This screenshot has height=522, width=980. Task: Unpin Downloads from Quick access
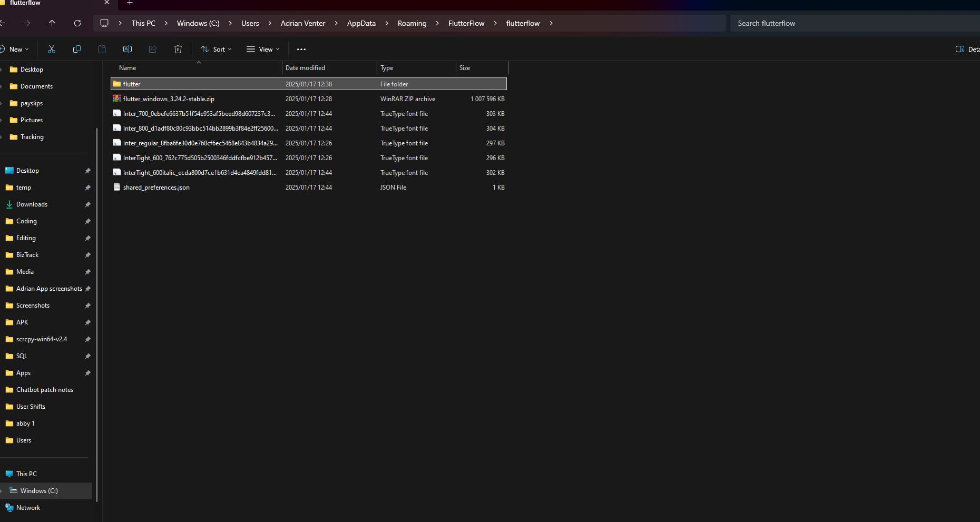(88, 204)
